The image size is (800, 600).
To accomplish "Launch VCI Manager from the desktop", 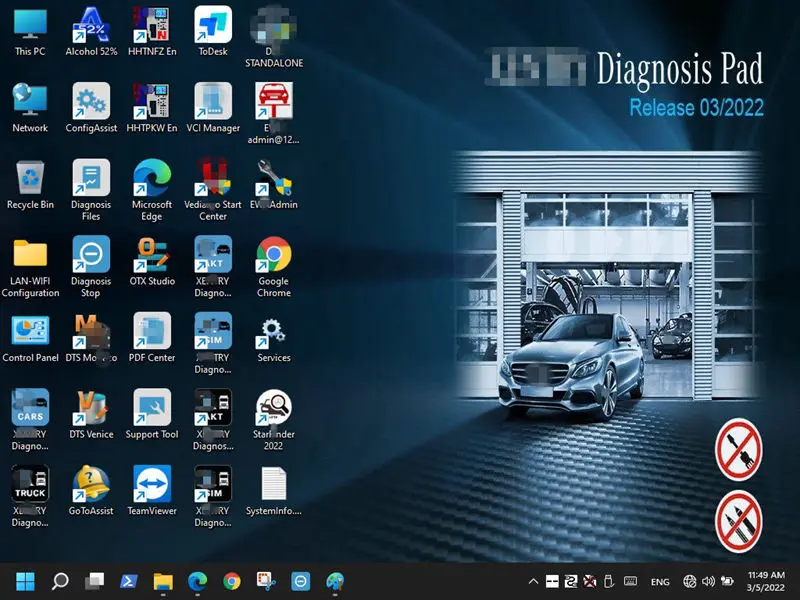I will coord(213,102).
